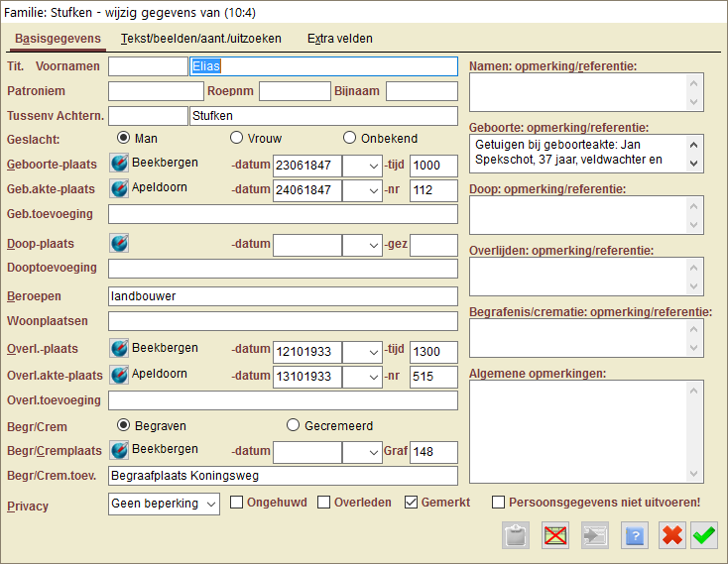Enable Persoonsgegevens niet uitvoeren checkbox

[x=498, y=503]
